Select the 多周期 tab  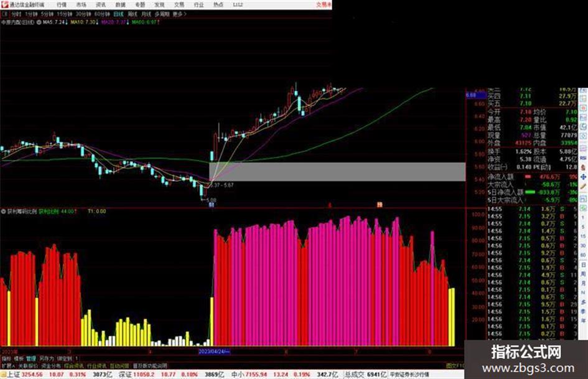[x=162, y=14]
